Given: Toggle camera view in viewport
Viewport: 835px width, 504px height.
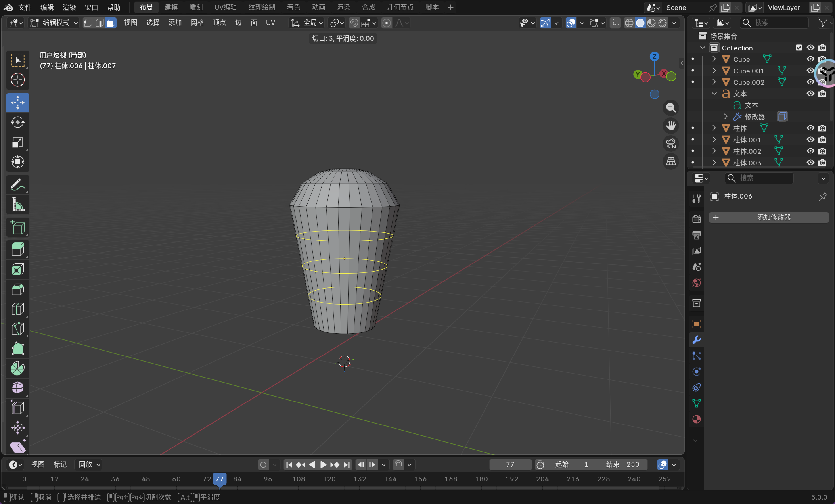Looking at the screenshot, I should tap(671, 144).
